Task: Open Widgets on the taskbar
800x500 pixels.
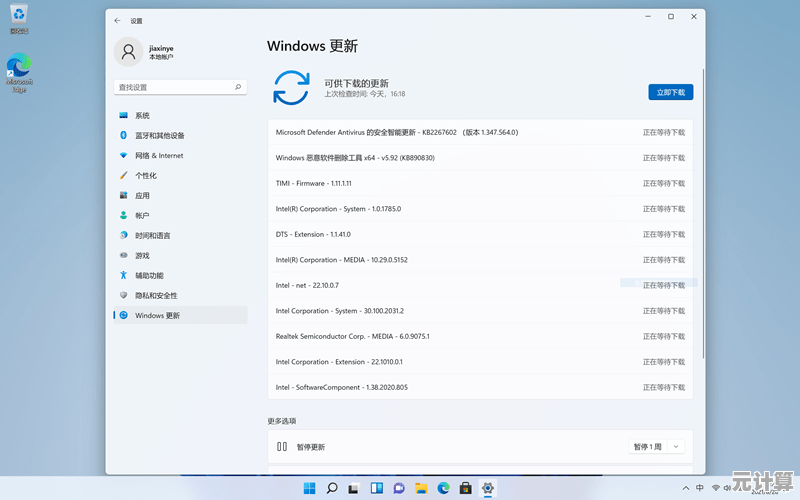Action: 377,488
